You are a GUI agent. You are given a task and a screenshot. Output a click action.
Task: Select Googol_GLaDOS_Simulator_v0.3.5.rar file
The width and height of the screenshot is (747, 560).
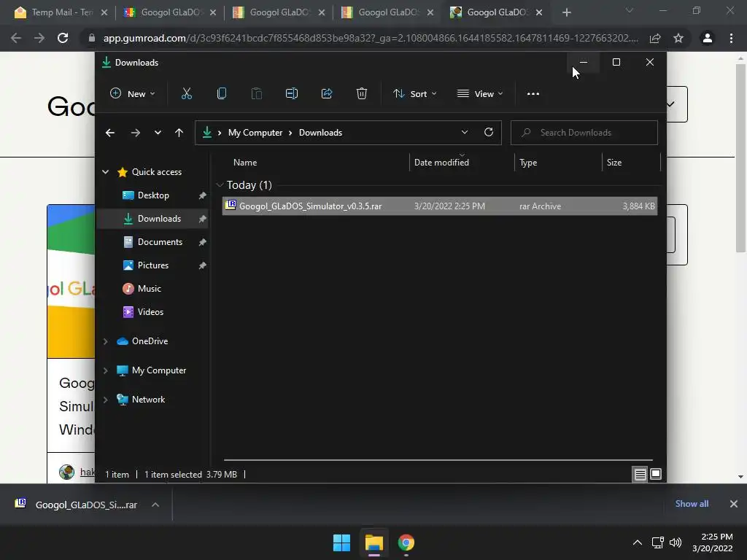pyautogui.click(x=440, y=206)
